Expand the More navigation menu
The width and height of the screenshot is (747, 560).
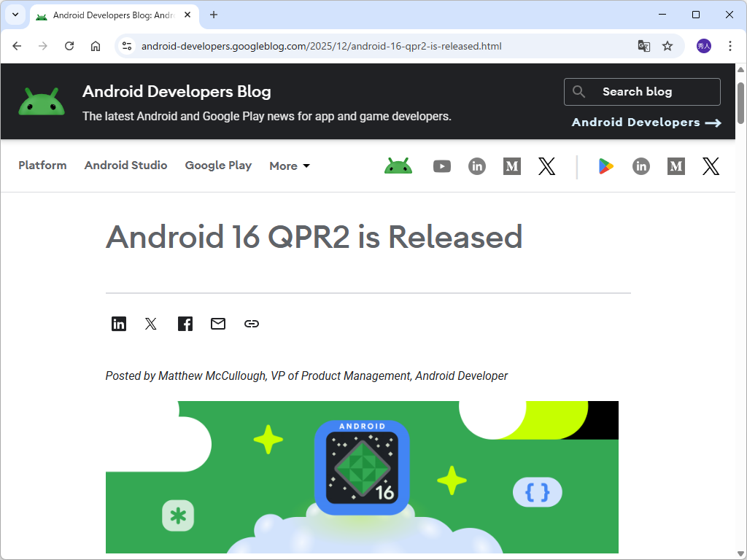[289, 166]
